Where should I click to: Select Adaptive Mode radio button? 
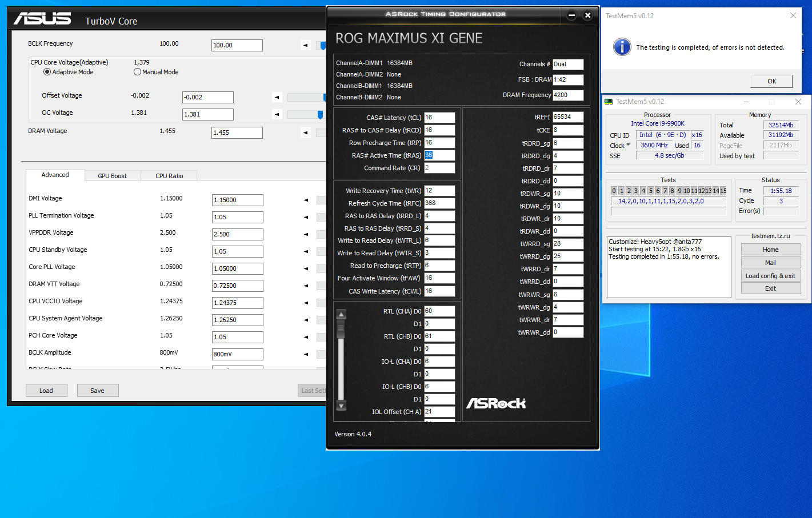click(x=47, y=72)
